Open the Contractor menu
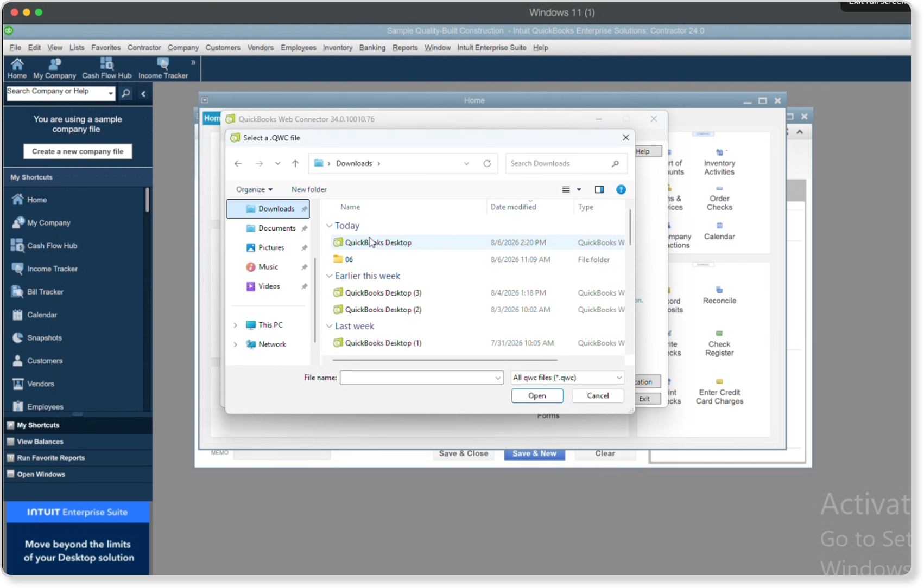 (x=144, y=48)
